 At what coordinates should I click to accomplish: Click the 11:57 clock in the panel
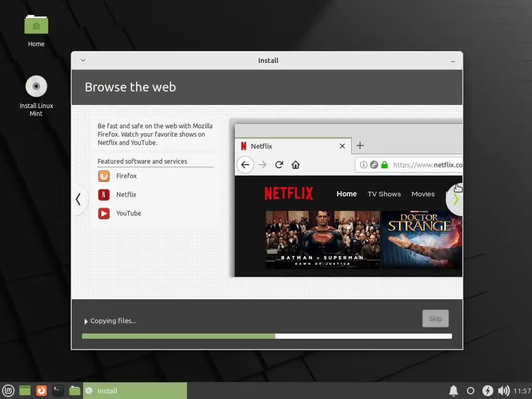coord(522,391)
